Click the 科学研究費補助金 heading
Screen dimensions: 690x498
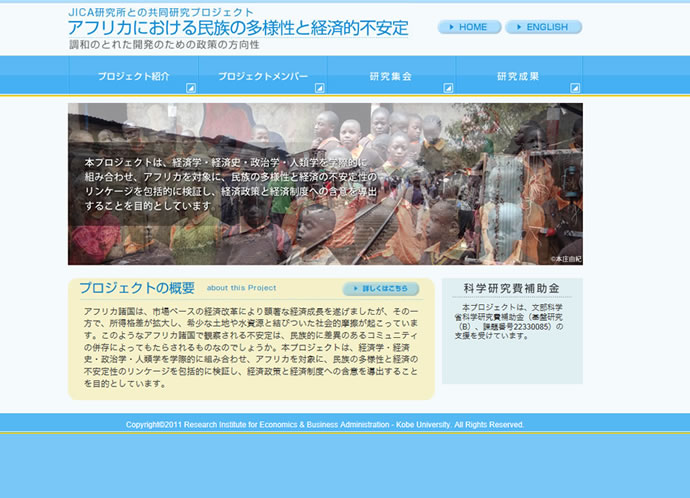(x=511, y=289)
